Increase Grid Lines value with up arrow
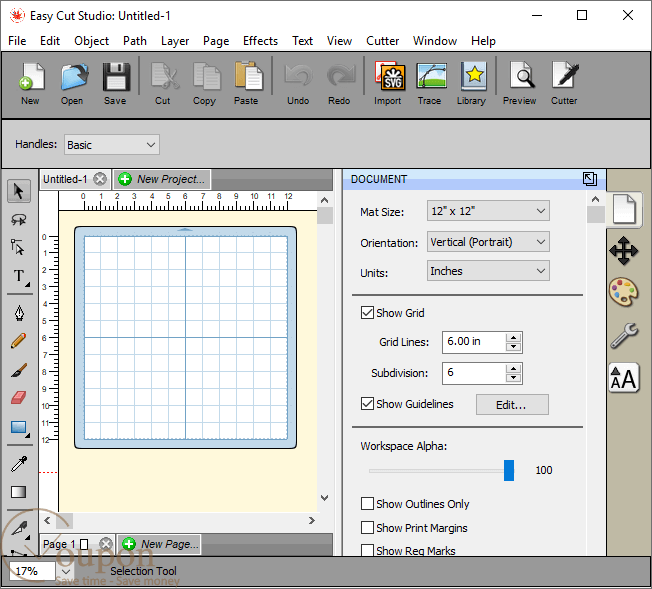The height and width of the screenshot is (589, 652). [514, 337]
